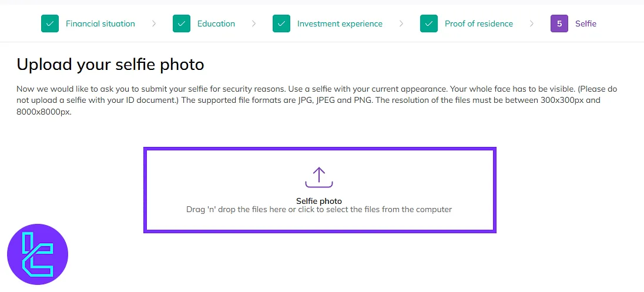Click the Upload your selfie photo heading
This screenshot has height=292, width=644.
[110, 65]
